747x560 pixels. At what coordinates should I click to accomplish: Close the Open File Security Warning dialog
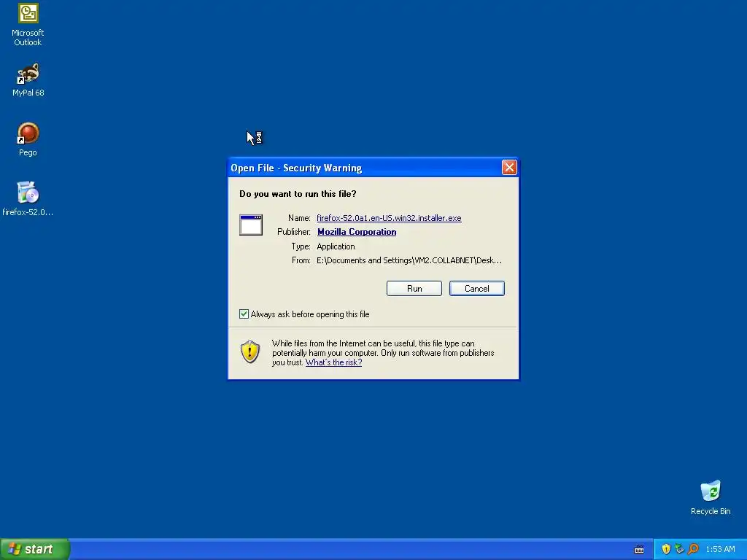click(x=509, y=168)
